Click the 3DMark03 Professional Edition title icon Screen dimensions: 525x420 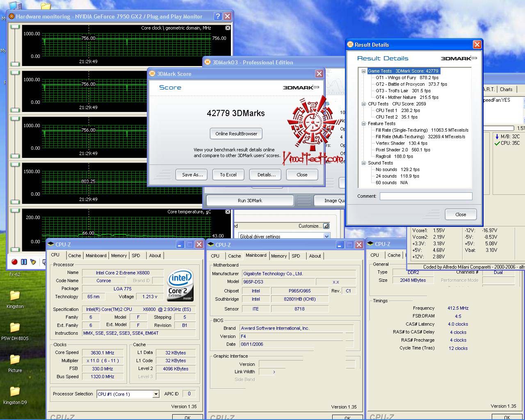pyautogui.click(x=208, y=62)
